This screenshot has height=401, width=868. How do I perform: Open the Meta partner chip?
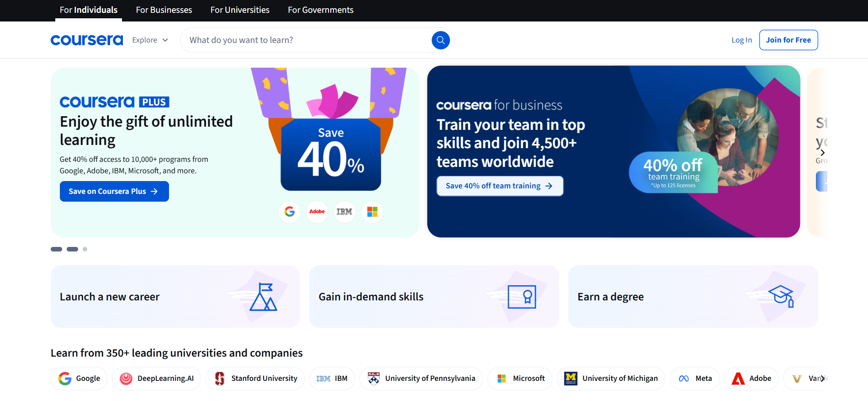tap(694, 379)
